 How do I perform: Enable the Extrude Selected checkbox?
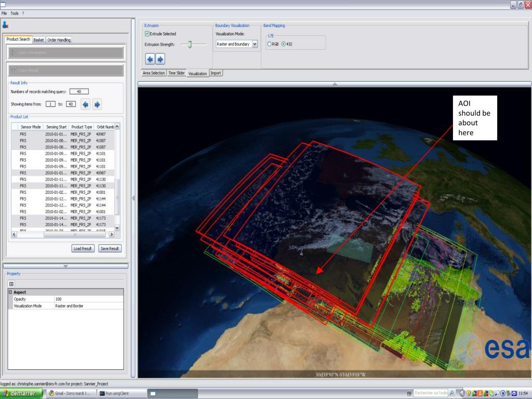point(147,34)
